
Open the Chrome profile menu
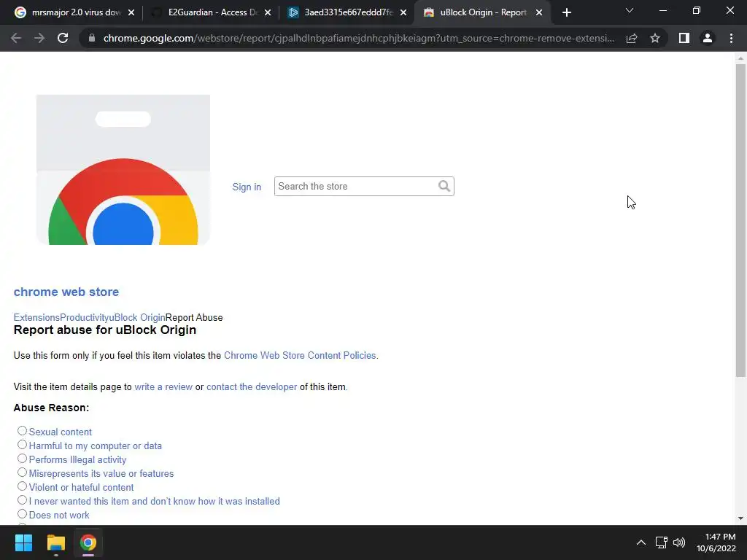(708, 38)
